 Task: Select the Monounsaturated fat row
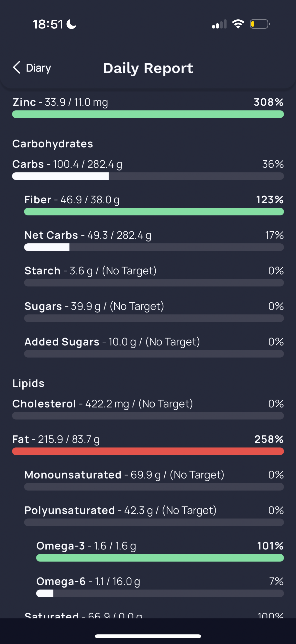point(154,480)
